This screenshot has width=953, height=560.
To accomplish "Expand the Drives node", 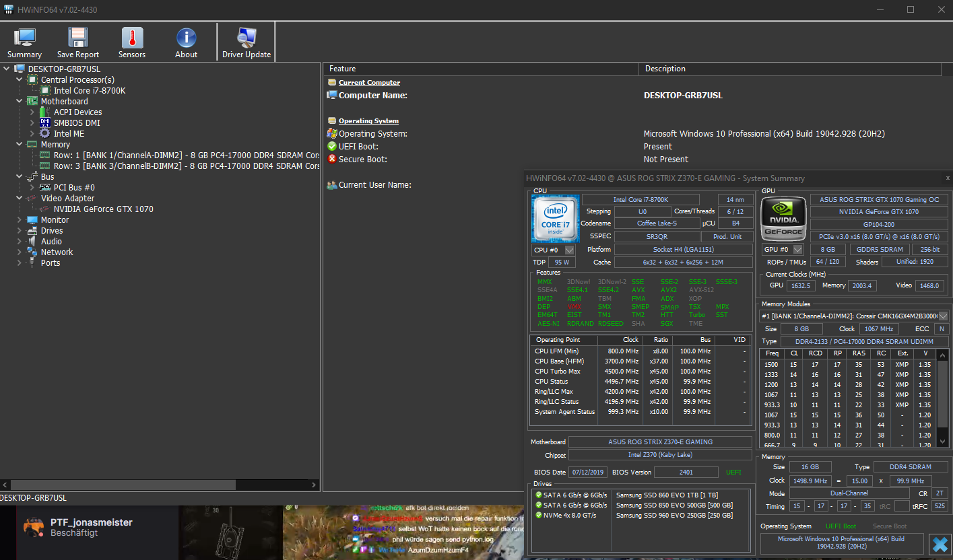I will click(x=20, y=231).
